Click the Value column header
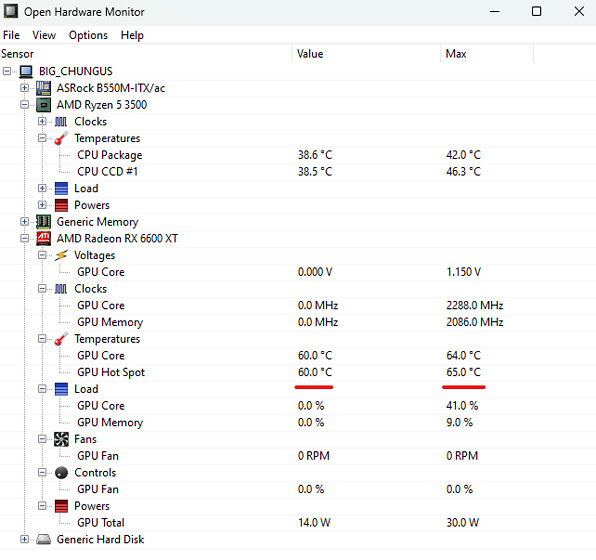 click(366, 54)
